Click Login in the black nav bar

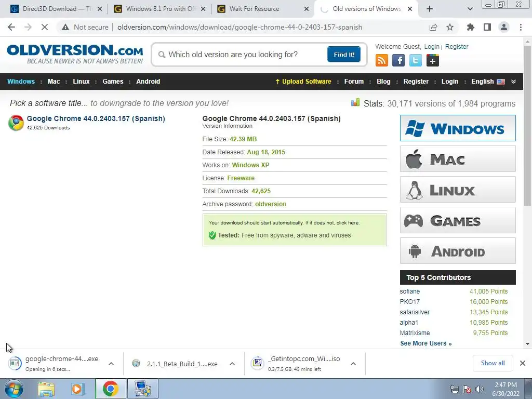click(449, 82)
